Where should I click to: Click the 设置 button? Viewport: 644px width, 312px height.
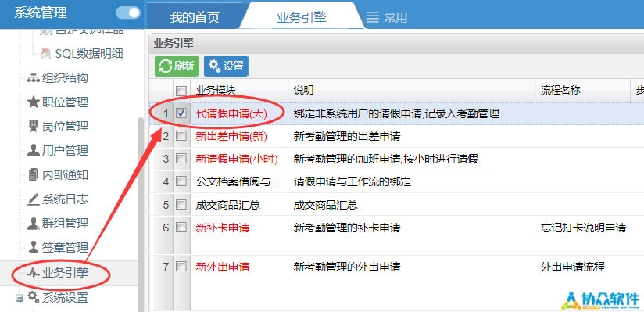226,66
